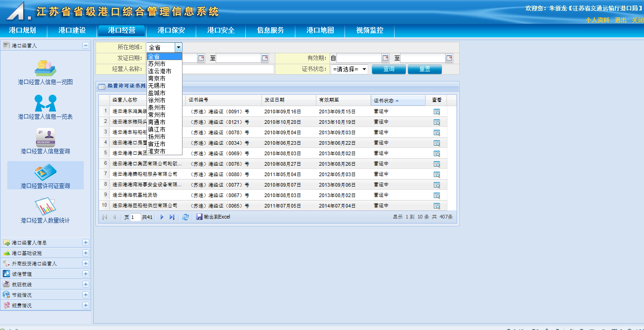Viewport: 644px width, 330px height.
Task: Click the page number input field
Action: [135, 217]
